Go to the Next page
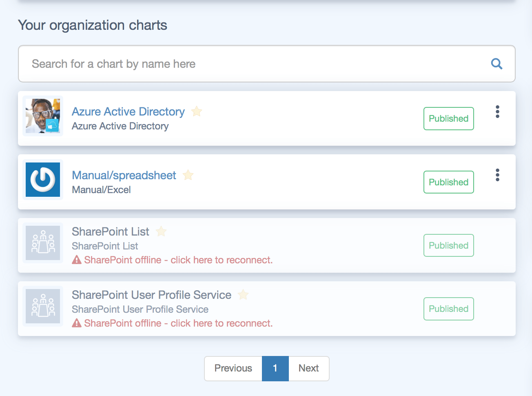The height and width of the screenshot is (396, 532). point(308,368)
